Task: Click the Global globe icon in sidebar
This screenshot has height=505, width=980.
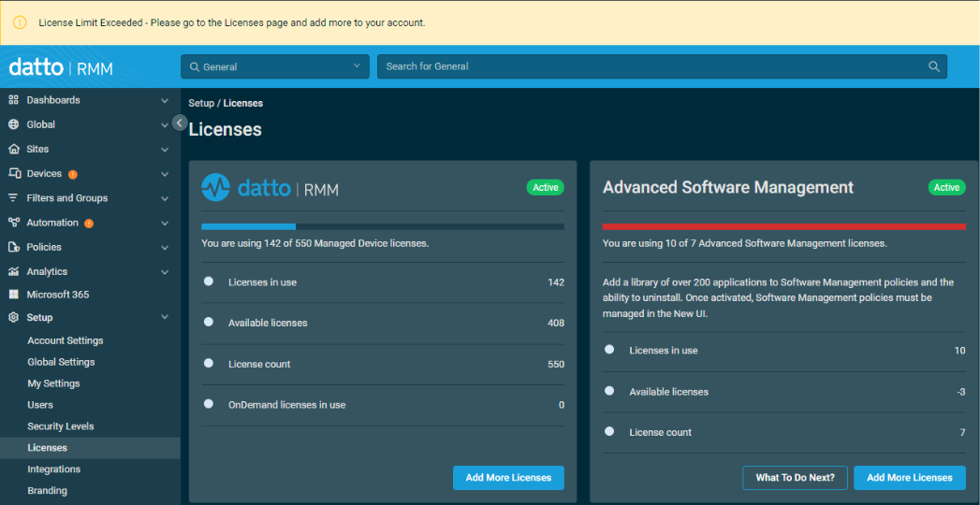Action: coord(13,124)
